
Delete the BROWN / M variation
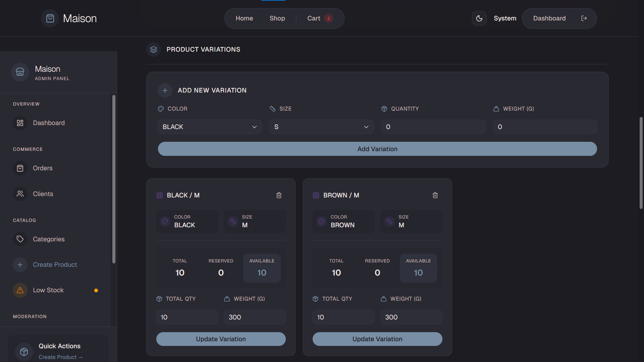tap(435, 195)
